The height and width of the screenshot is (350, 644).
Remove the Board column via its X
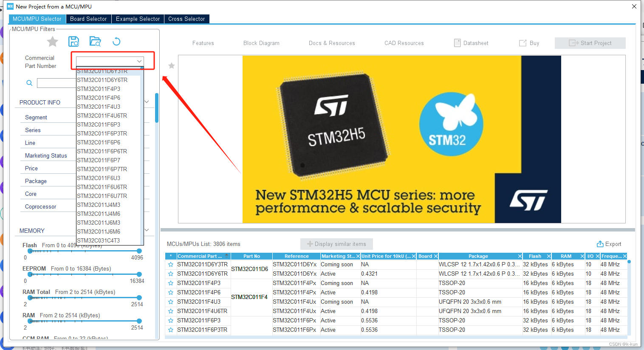436,256
